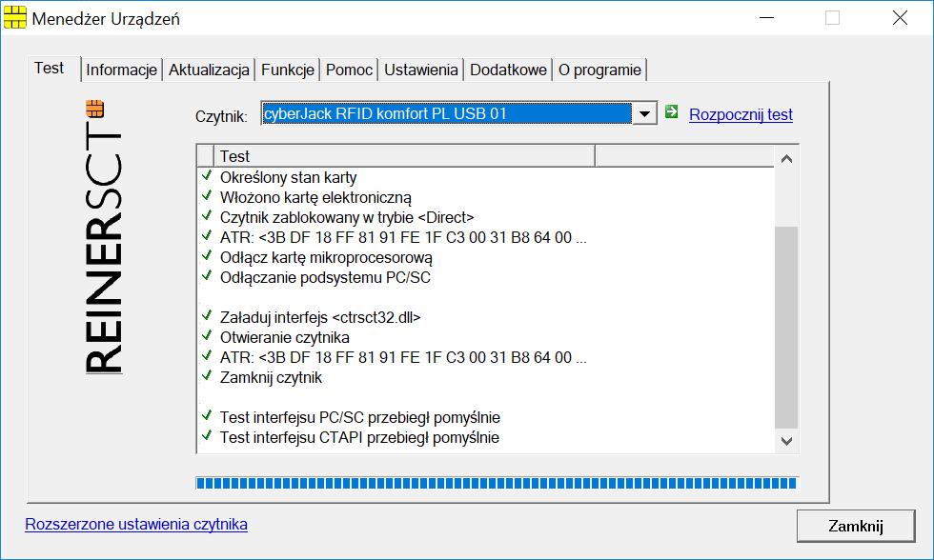Click checkmark icon beside 'Zamknij czytnik'
The height and width of the screenshot is (560, 934).
pyautogui.click(x=207, y=375)
